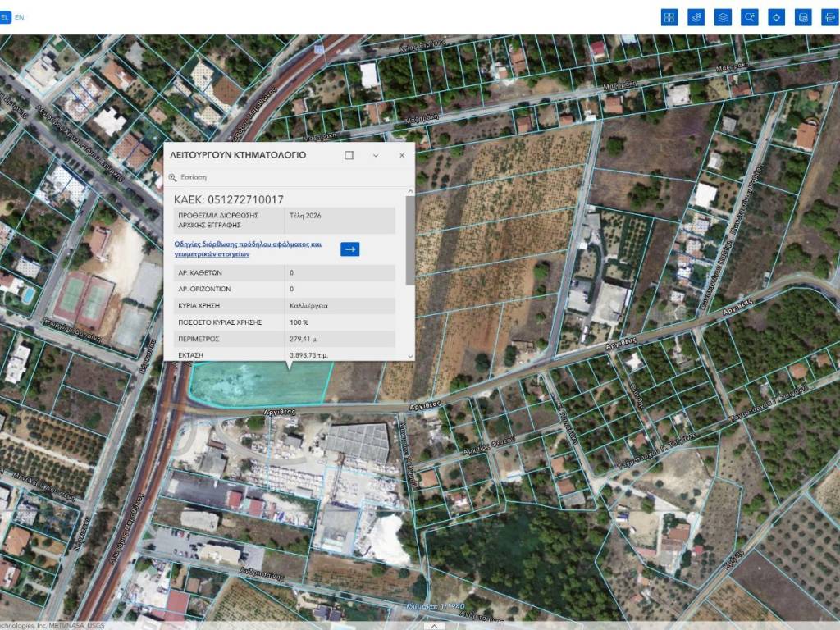The image size is (840, 630).
Task: Click the ΛΕΙΤΟΥΡΓΟΥΝ ΚΤΗΜΑΤΟΛΟΓΙΟ popup title
Action: click(238, 155)
